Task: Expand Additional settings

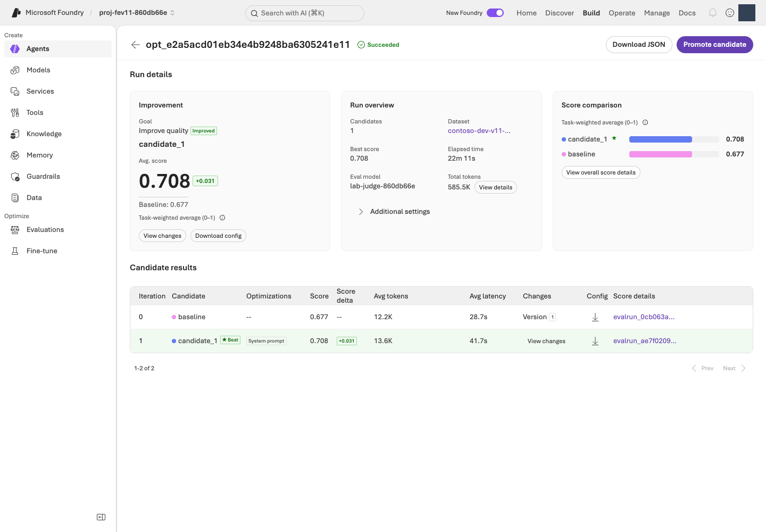Action: pyautogui.click(x=395, y=212)
